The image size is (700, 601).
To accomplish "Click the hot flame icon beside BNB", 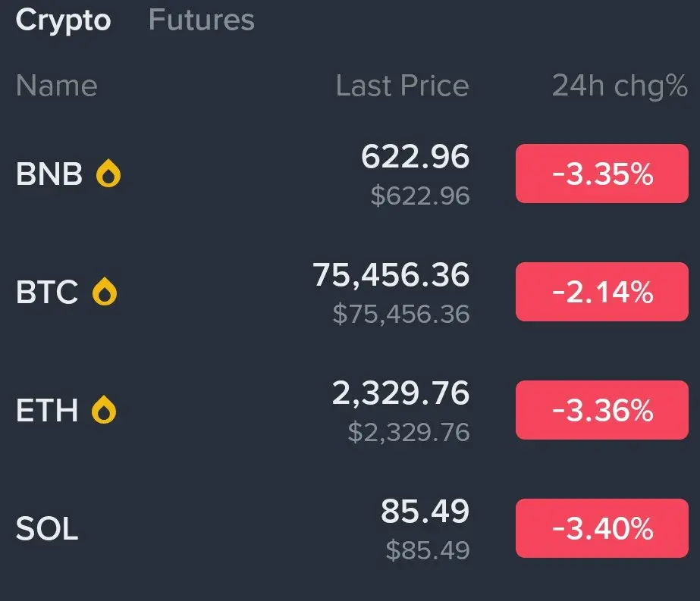I will click(108, 173).
